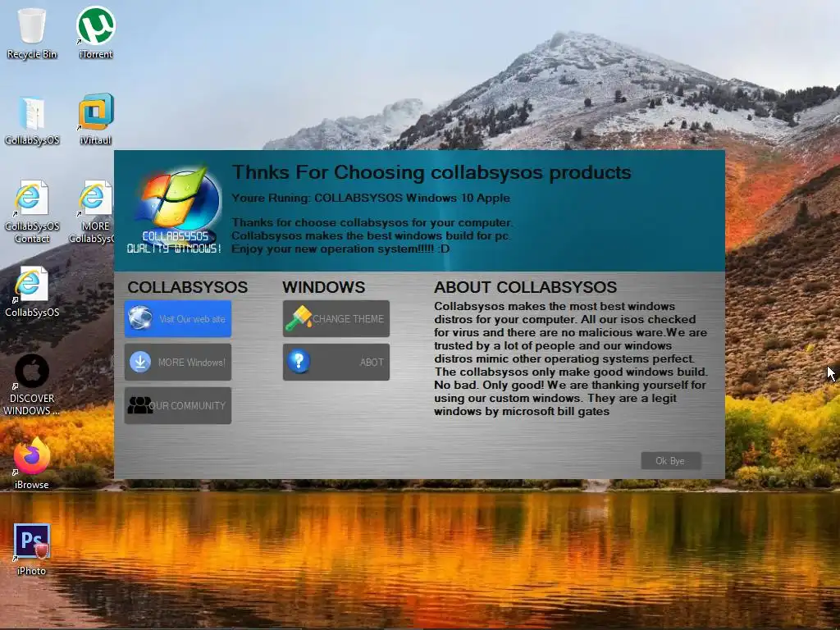Click the WINDOWS section heading
This screenshot has height=630, width=840.
click(323, 287)
